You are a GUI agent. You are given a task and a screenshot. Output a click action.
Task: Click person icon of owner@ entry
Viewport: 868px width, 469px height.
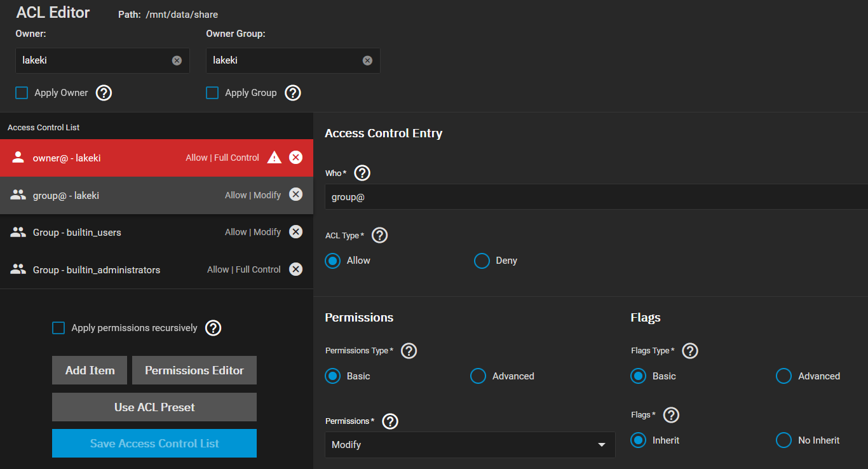[x=18, y=158]
